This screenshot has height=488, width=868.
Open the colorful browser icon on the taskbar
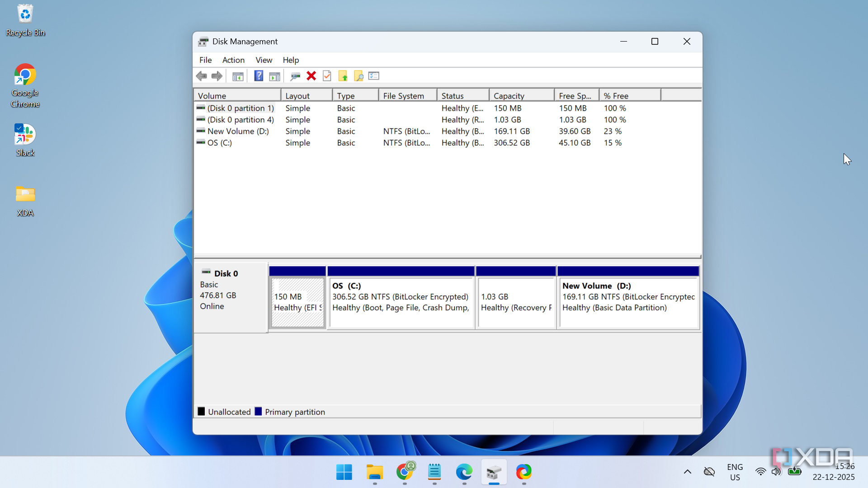point(524,472)
